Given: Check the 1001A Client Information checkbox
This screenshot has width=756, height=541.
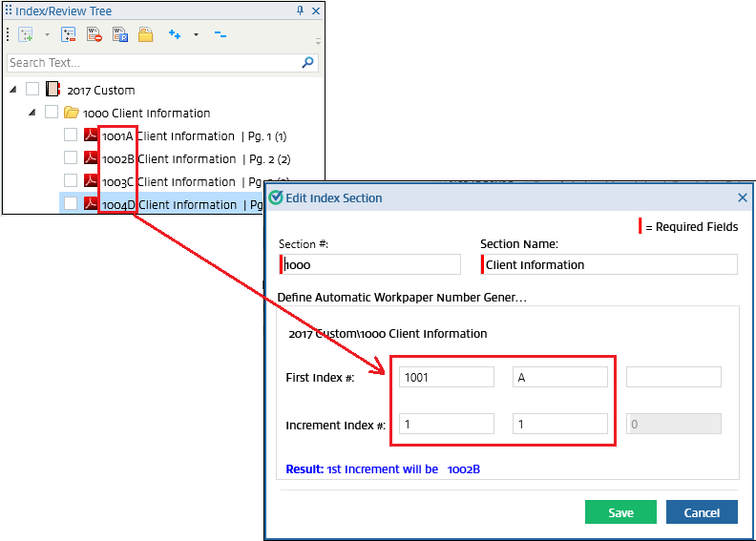Looking at the screenshot, I should click(x=71, y=135).
